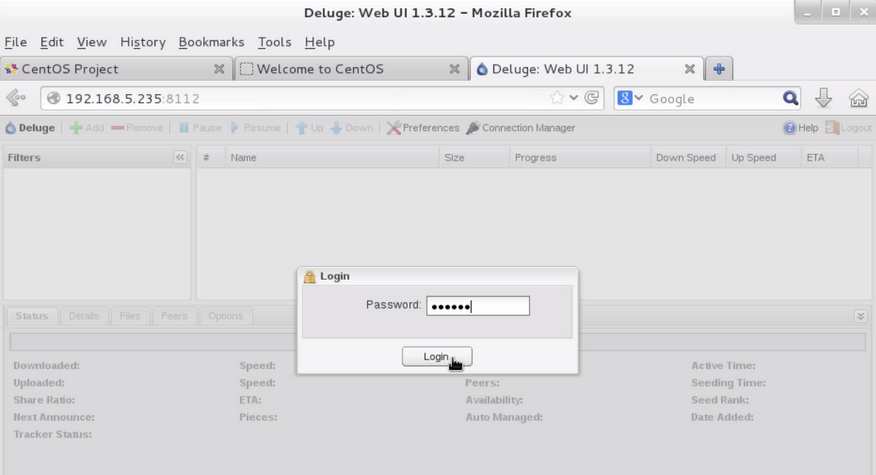Screen dimensions: 876x475
Task: Sort torrents by Name column header
Action: (x=332, y=158)
